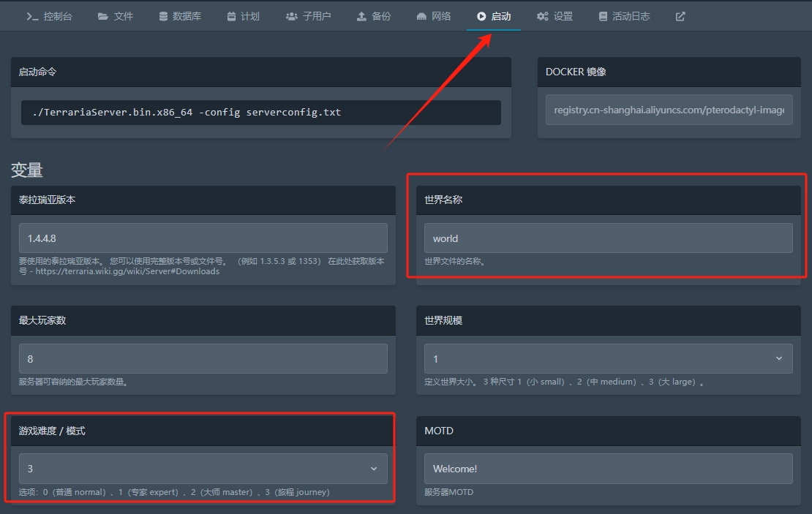The height and width of the screenshot is (514, 812).
Task: Click the settings gears icon
Action: click(x=542, y=16)
